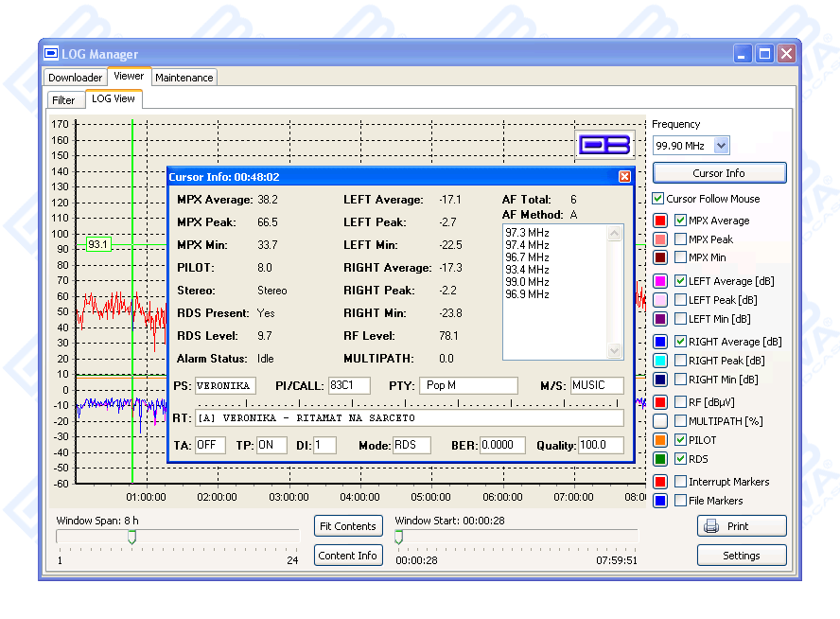Close the Cursor Info popup window
This screenshot has width=840, height=619.
624,177
